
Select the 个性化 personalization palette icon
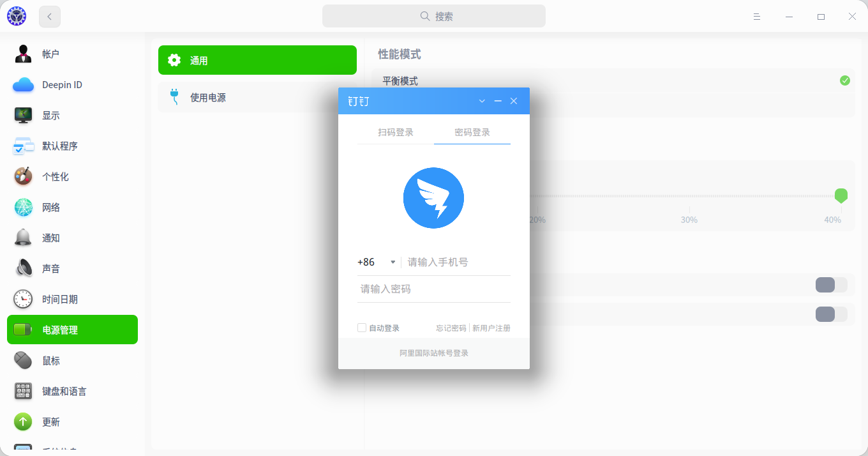[x=24, y=177]
